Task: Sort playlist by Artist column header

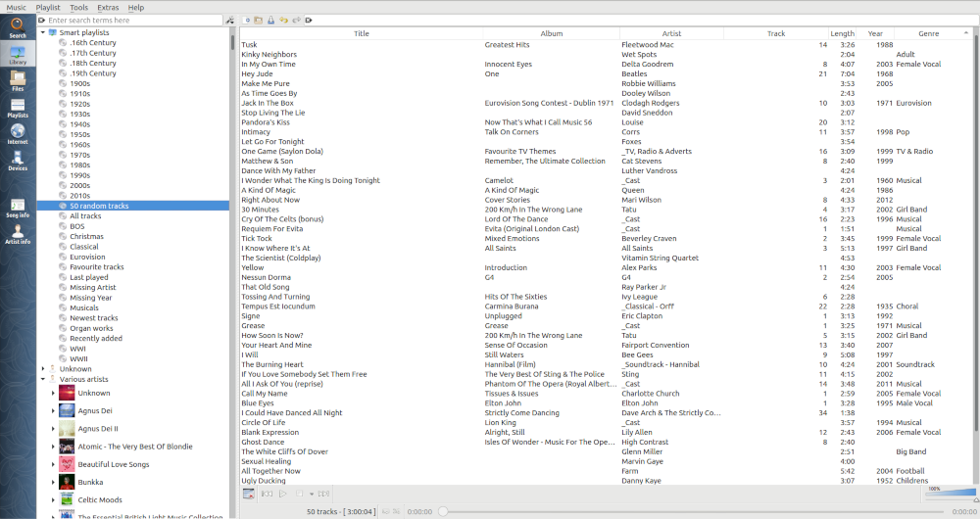Action: tap(672, 33)
